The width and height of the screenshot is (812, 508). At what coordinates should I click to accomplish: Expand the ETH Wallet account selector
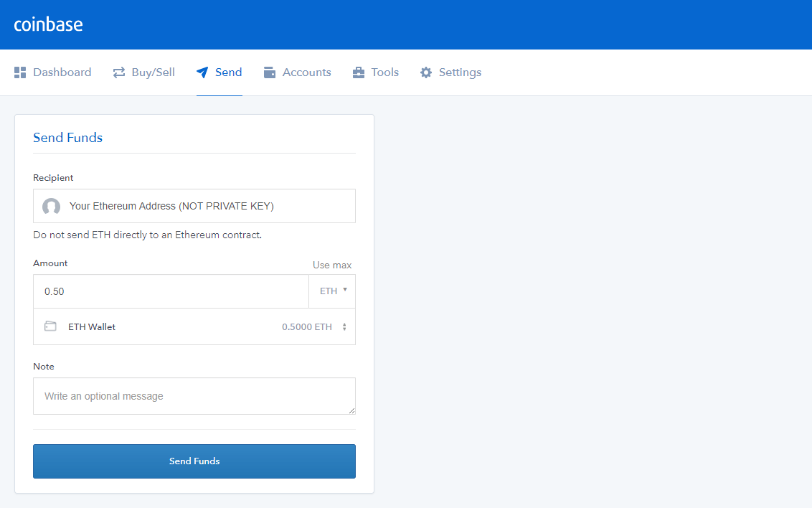pos(194,326)
